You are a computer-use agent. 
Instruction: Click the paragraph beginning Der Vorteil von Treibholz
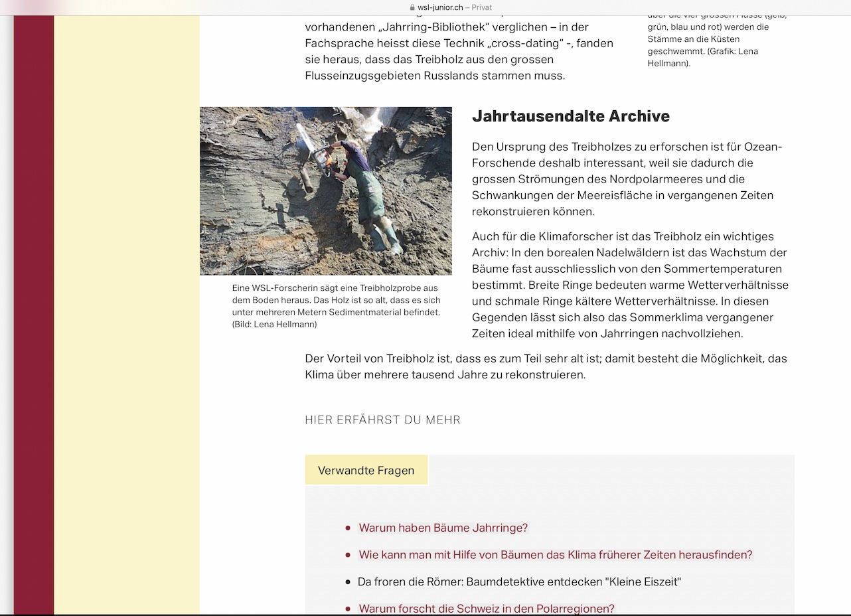[x=546, y=366]
